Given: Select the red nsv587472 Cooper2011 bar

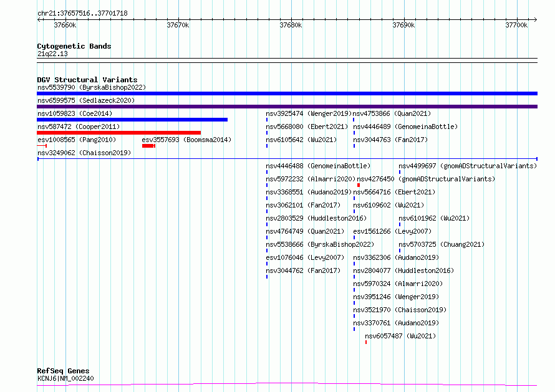Looking at the screenshot, I should click(119, 133).
